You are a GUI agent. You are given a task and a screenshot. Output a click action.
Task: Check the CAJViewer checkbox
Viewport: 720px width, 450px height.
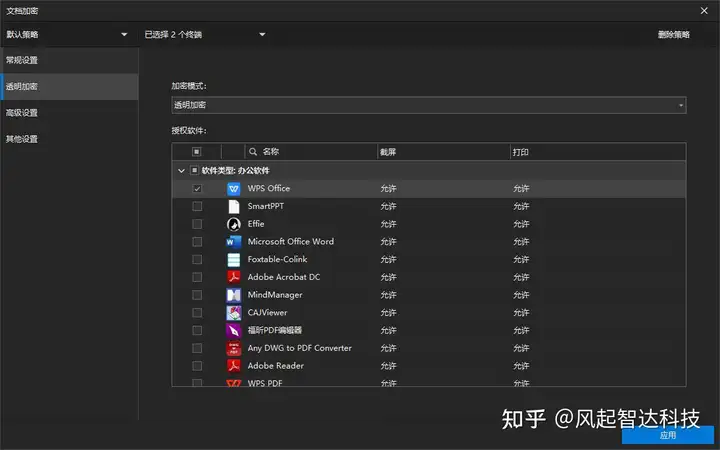pyautogui.click(x=197, y=313)
